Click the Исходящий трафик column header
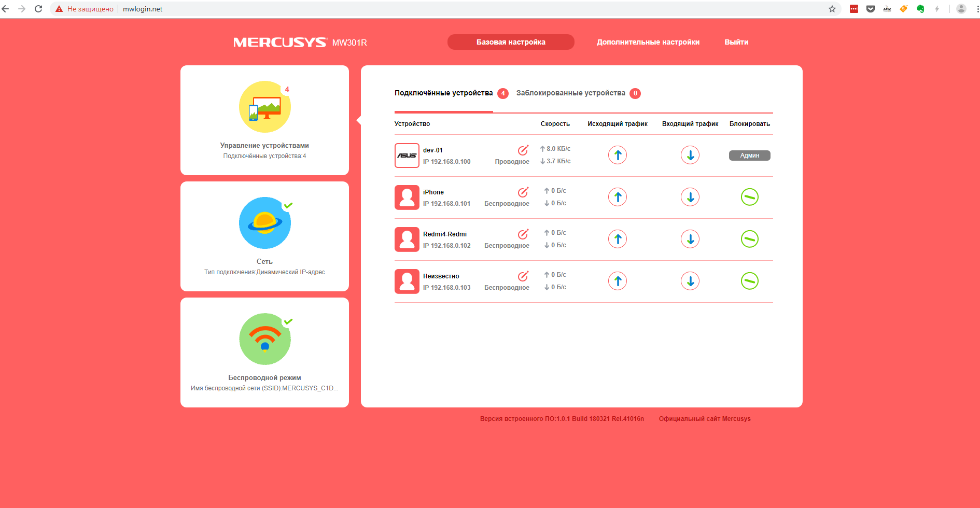980x508 pixels. point(618,124)
